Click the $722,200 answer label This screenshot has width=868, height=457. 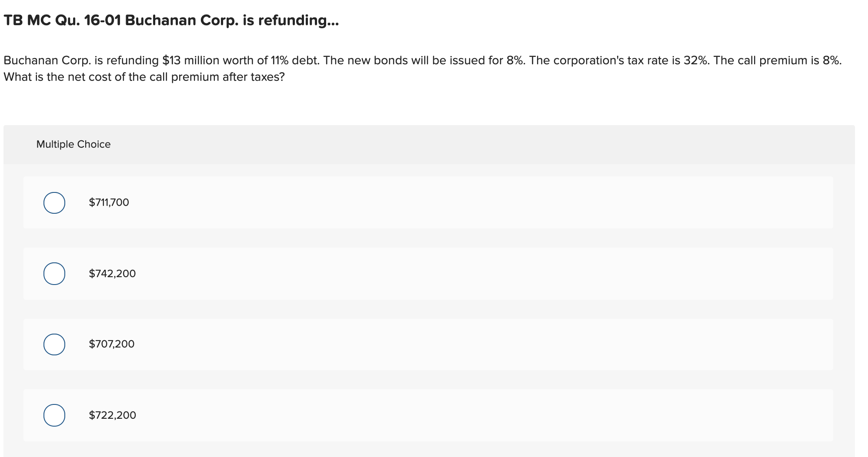click(112, 415)
